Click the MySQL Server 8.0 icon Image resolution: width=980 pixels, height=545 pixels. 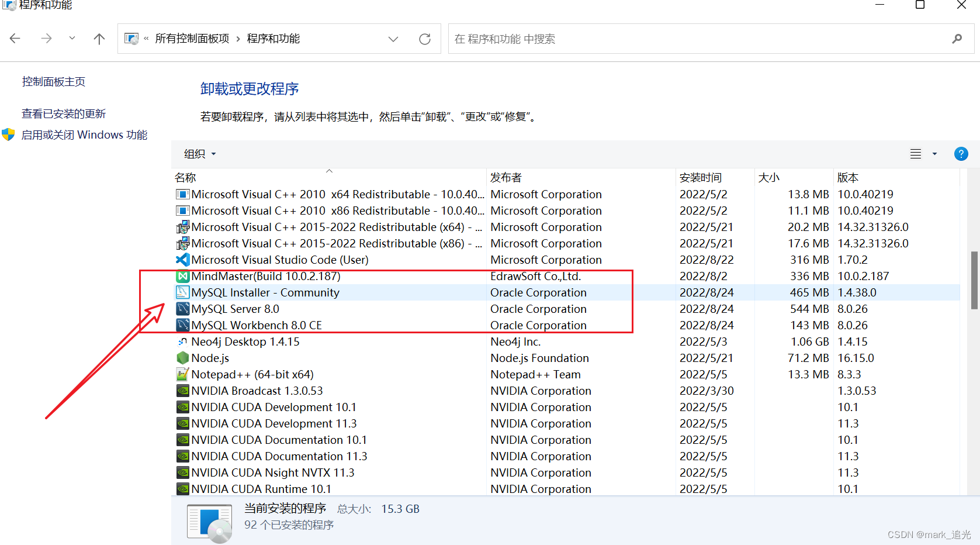click(x=183, y=309)
